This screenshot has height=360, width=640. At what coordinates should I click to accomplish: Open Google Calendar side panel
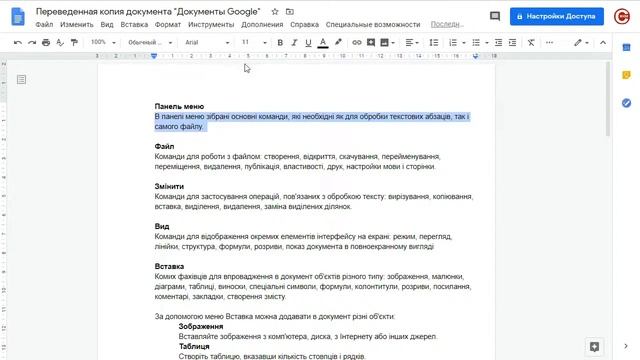627,48
